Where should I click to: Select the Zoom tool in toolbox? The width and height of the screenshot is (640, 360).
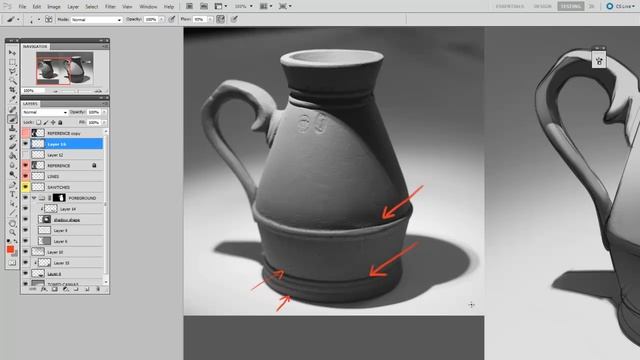(12, 232)
